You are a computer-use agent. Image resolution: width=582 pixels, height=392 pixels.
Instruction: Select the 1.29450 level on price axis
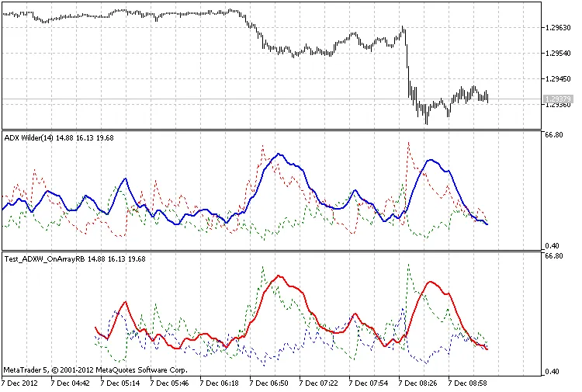[x=559, y=79]
